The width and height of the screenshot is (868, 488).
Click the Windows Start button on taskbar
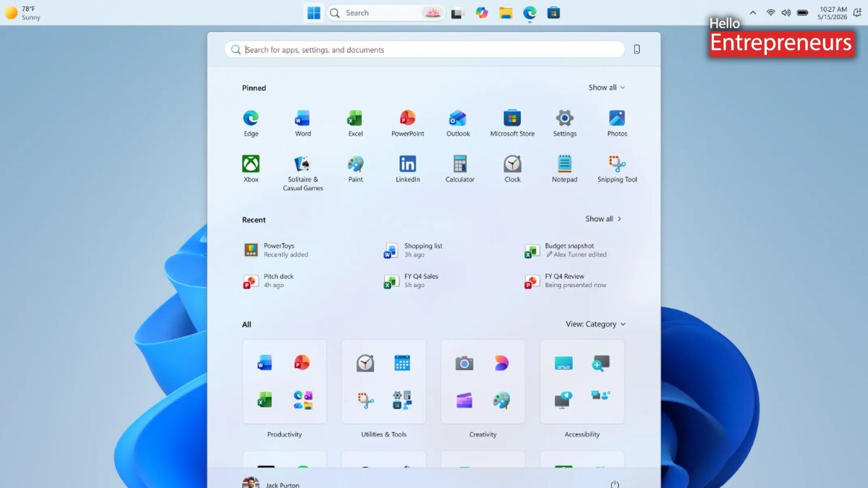click(314, 13)
